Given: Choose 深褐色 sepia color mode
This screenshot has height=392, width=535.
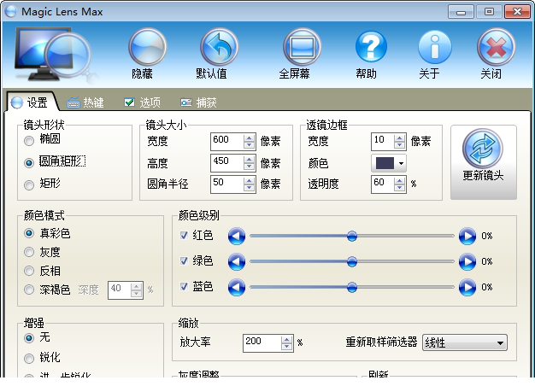Looking at the screenshot, I should click(29, 290).
